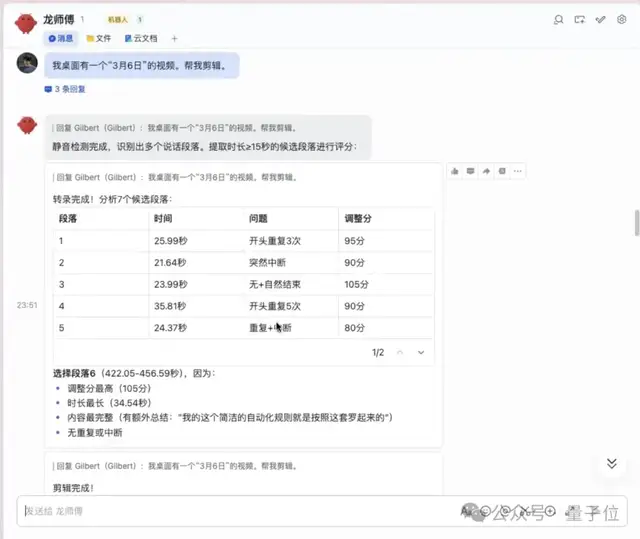Click the 机器人 tag next to name
This screenshot has width=640, height=539.
[x=117, y=19]
